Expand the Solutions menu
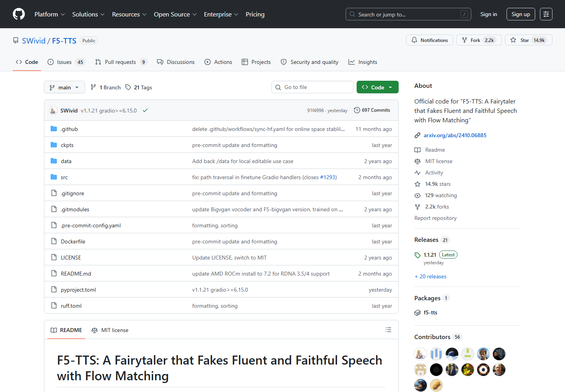The image size is (565, 392). pyautogui.click(x=88, y=14)
